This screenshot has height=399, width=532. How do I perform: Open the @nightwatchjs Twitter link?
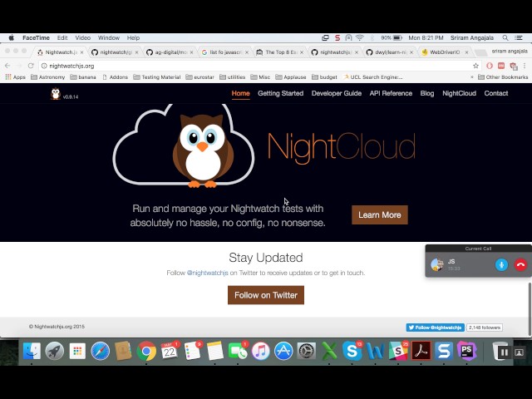pyautogui.click(x=207, y=273)
